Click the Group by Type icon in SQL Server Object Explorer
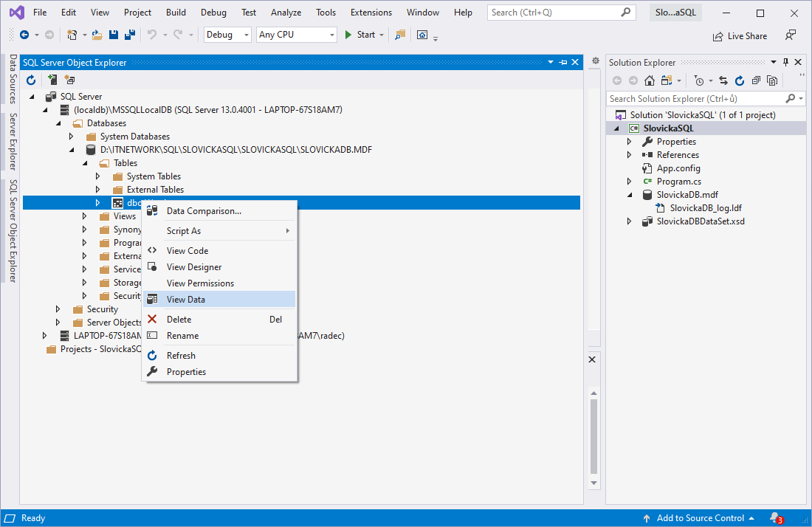 [x=69, y=80]
